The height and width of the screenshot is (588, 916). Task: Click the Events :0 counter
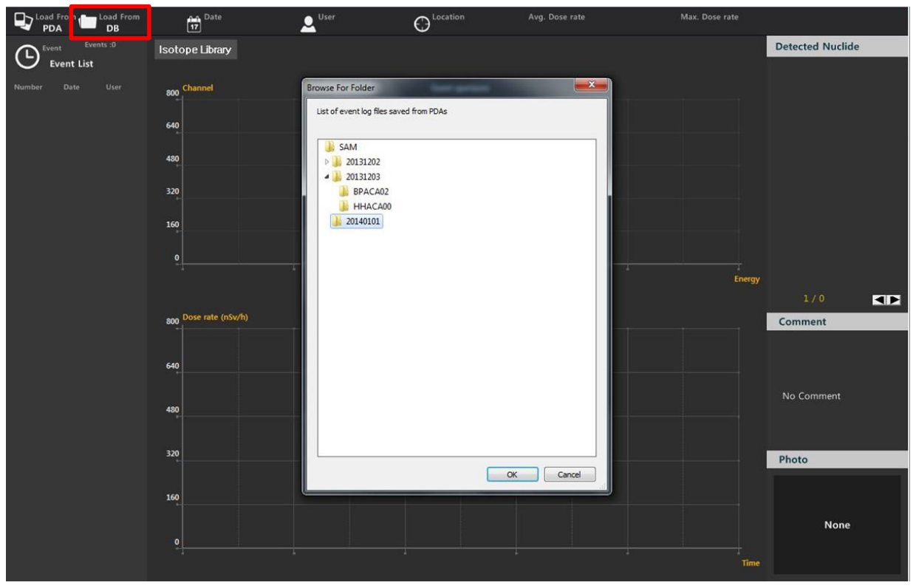100,45
